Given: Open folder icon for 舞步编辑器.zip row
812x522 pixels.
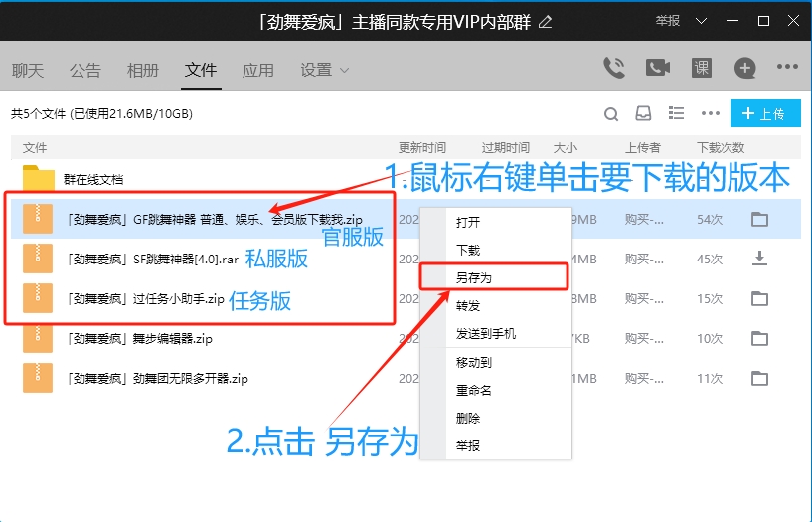Looking at the screenshot, I should click(759, 339).
